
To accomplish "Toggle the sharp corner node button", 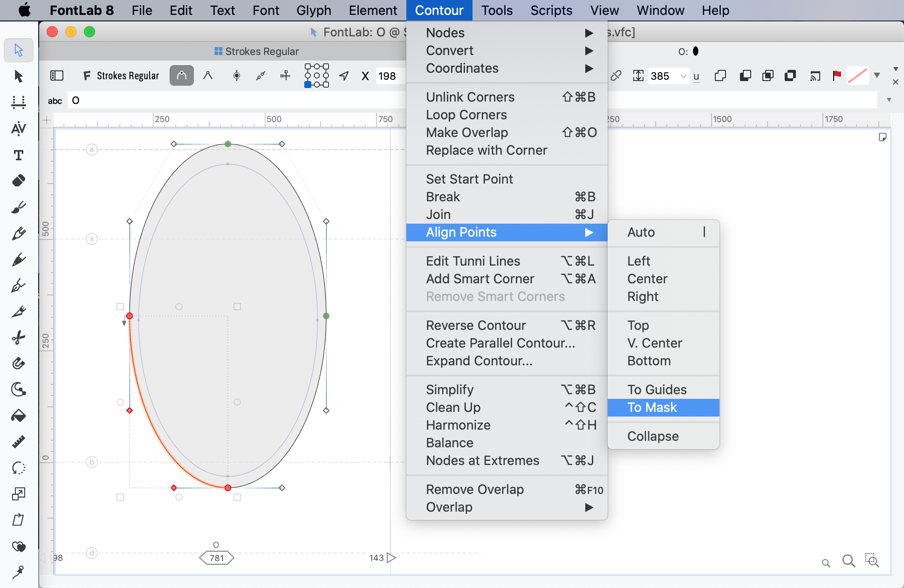I will pyautogui.click(x=208, y=75).
